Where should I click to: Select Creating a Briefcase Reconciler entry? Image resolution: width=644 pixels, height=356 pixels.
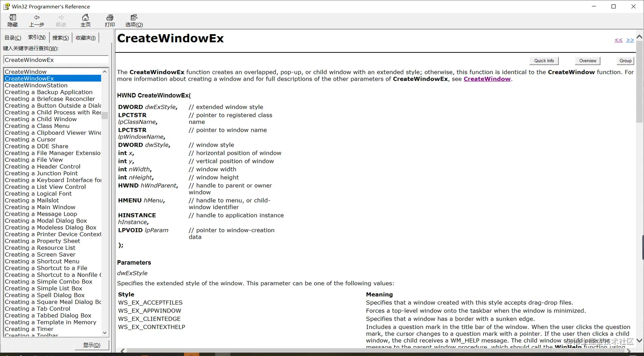click(52, 99)
